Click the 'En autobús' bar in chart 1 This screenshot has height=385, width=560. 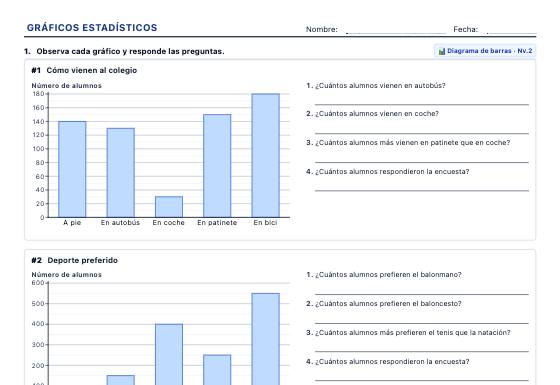[121, 172]
